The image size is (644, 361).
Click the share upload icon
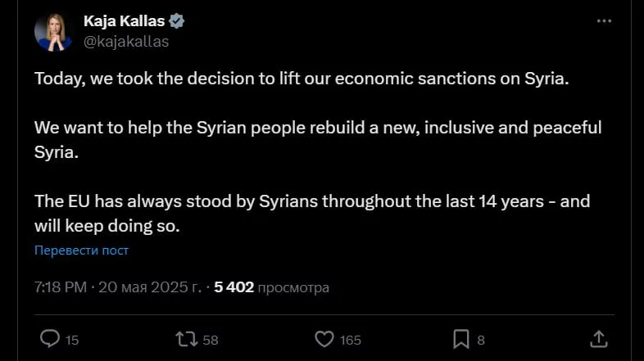[x=599, y=339]
